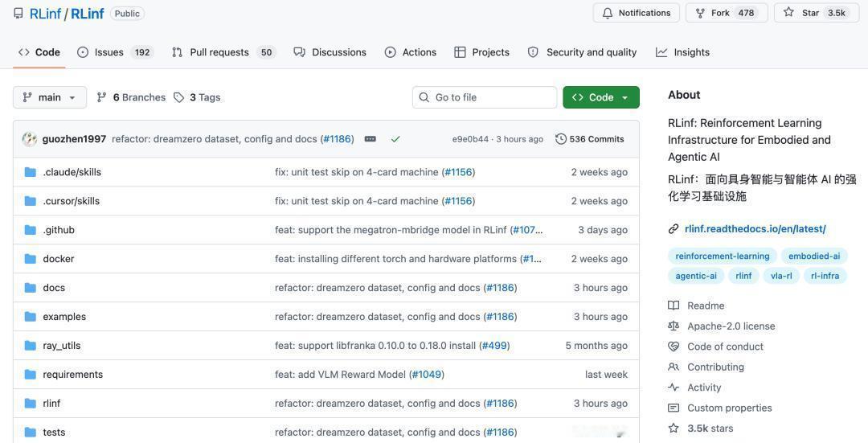The height and width of the screenshot is (443, 868).
Task: Expand commit message ellipsis button
Action: 371,139
